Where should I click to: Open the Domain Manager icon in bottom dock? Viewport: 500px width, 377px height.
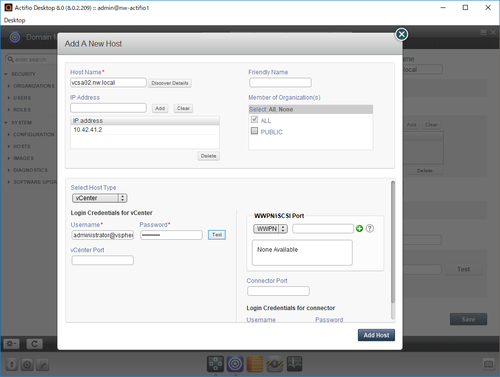coord(235,364)
